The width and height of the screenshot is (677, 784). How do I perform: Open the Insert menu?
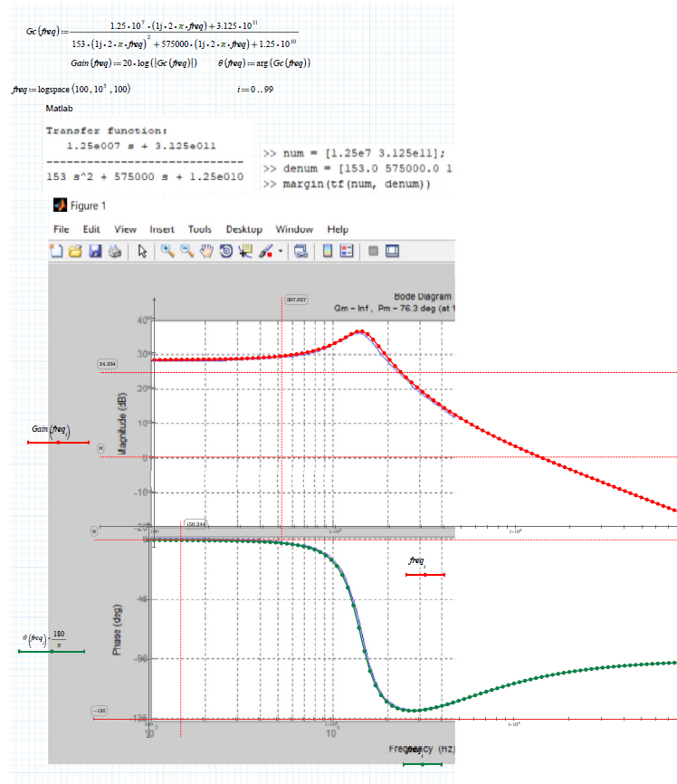(162, 230)
